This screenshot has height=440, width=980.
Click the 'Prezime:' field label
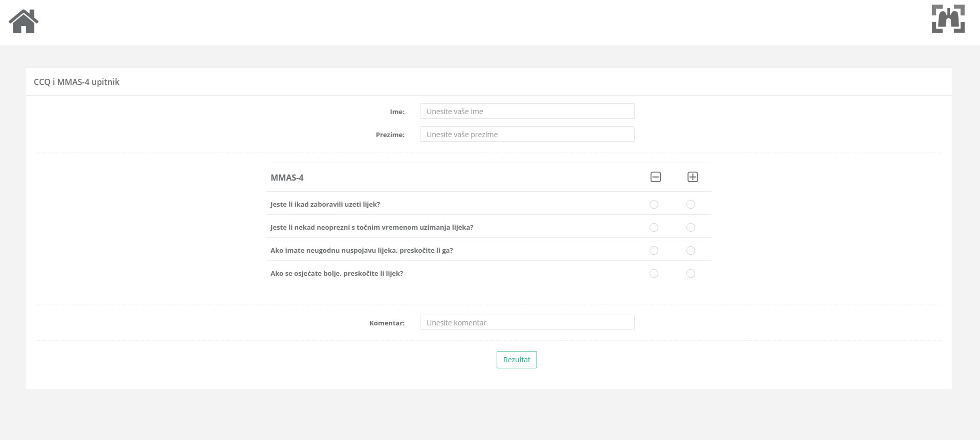(390, 135)
